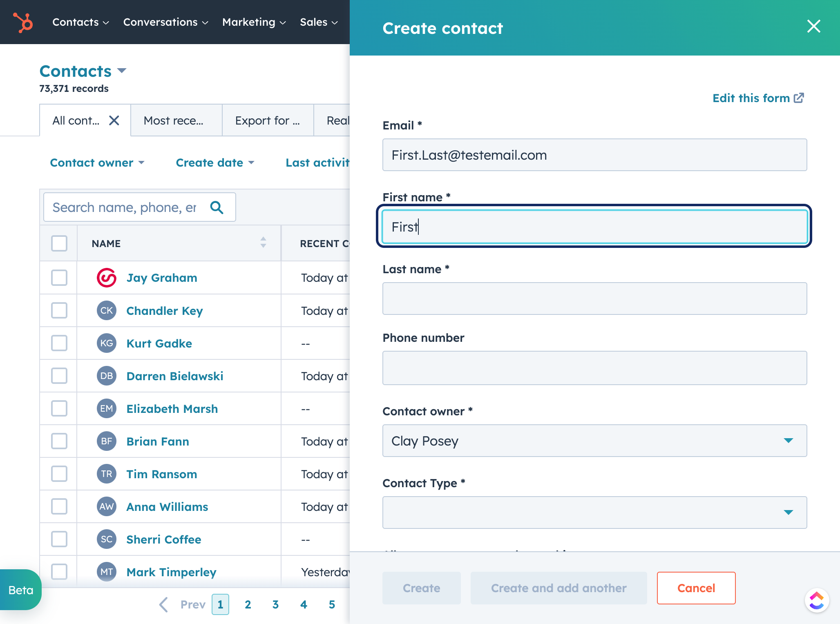Check the box for Chandler Key

(59, 310)
